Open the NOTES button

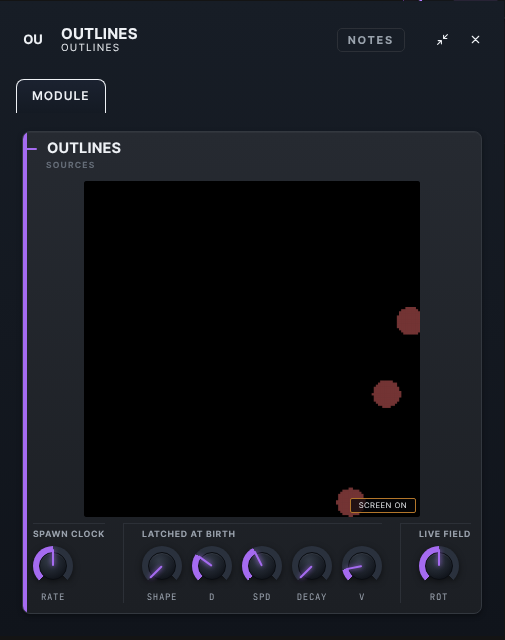pos(371,40)
